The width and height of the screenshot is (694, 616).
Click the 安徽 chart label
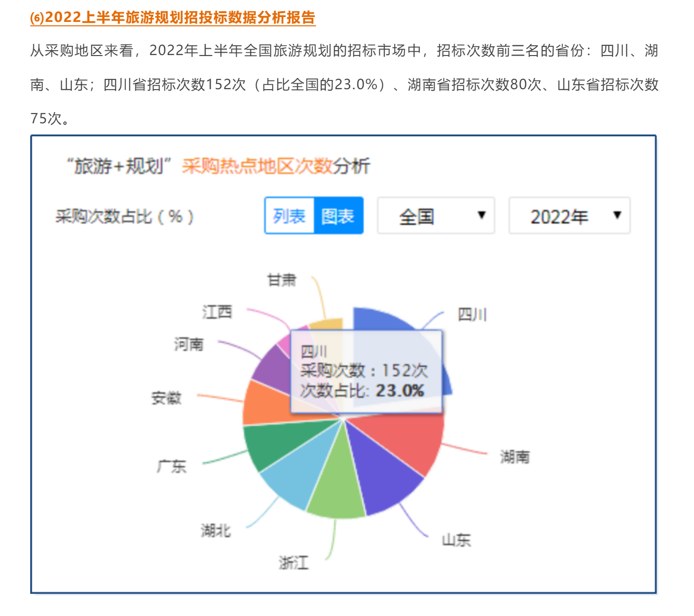point(166,398)
